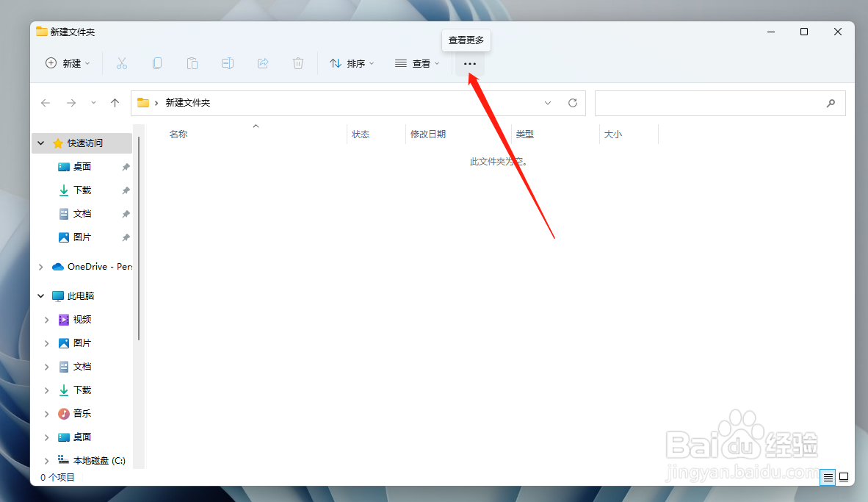Open 图片 under quick access
This screenshot has height=502, width=868.
pos(82,237)
